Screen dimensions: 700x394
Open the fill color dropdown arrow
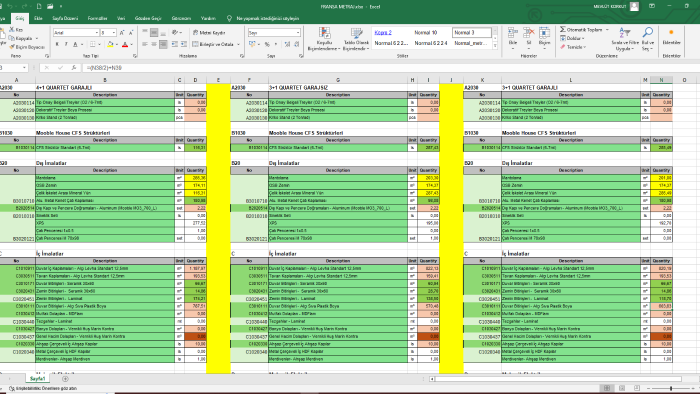(x=117, y=44)
